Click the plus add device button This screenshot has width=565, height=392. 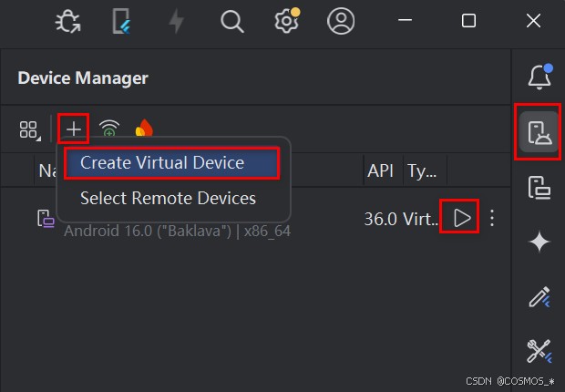coord(74,129)
